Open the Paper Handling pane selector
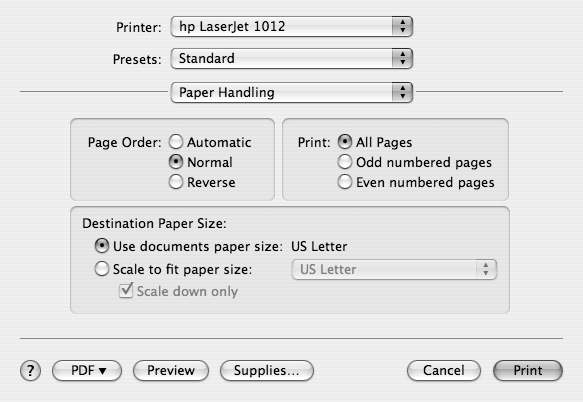The width and height of the screenshot is (583, 402). point(292,92)
